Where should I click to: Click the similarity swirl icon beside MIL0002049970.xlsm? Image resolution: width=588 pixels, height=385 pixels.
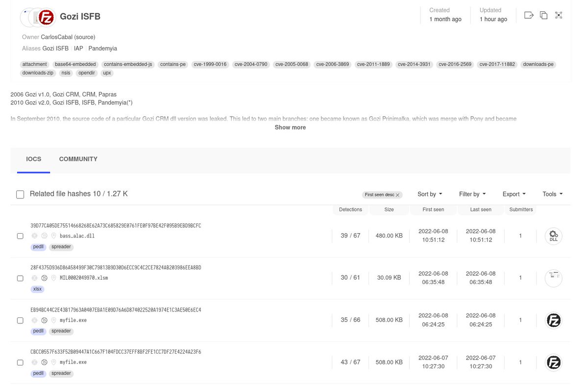(x=44, y=278)
